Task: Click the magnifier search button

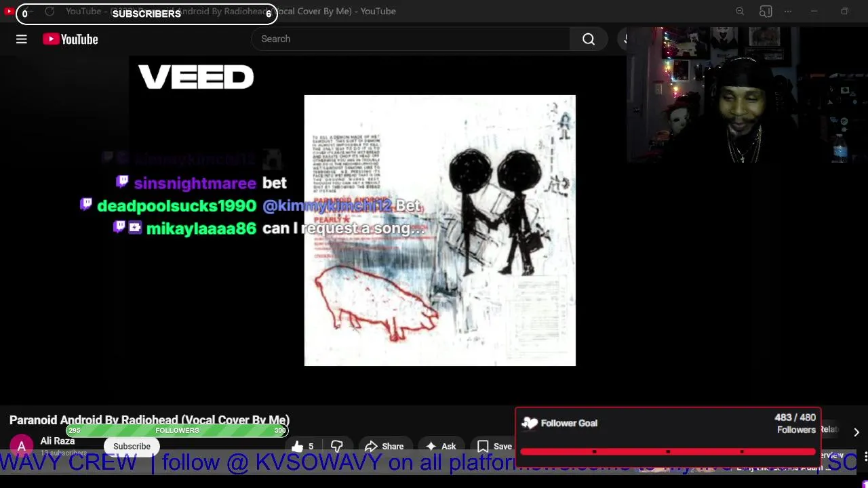Action: tap(589, 39)
